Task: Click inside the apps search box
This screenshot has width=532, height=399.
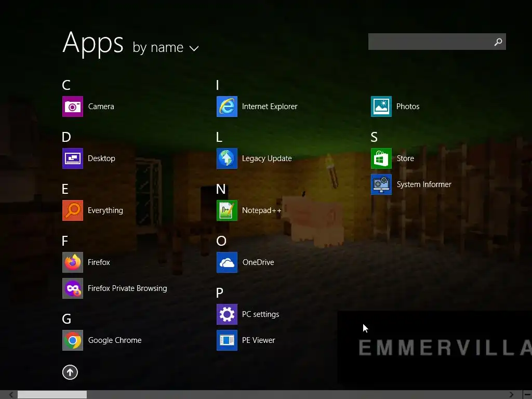Action: click(x=437, y=42)
